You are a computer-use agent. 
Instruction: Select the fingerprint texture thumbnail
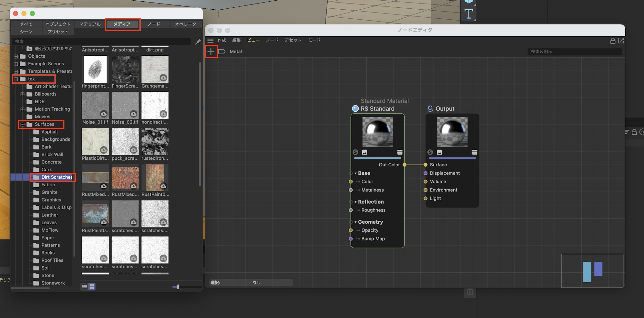click(95, 69)
